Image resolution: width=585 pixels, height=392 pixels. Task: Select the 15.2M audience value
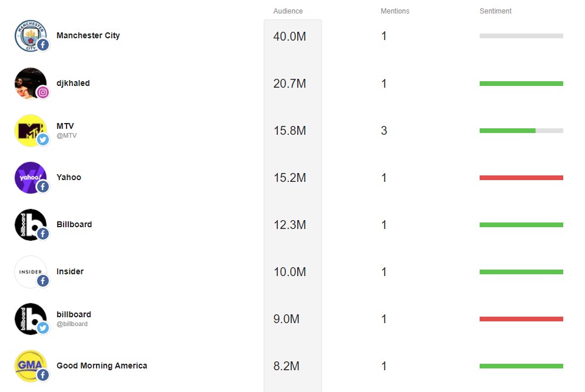click(290, 178)
